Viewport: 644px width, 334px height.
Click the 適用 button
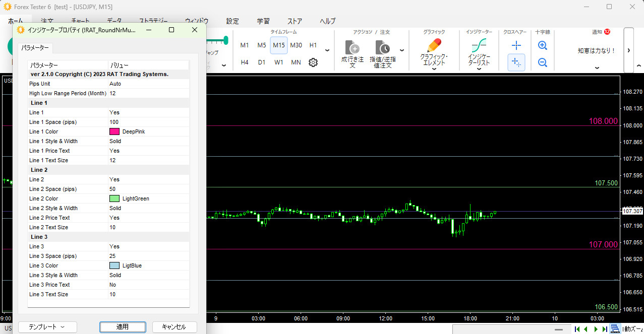[123, 327]
